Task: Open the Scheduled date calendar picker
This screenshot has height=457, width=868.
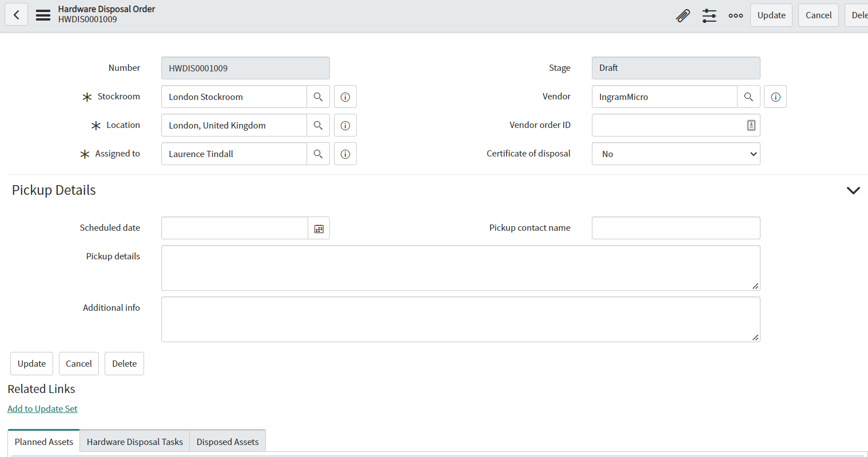Action: point(318,228)
